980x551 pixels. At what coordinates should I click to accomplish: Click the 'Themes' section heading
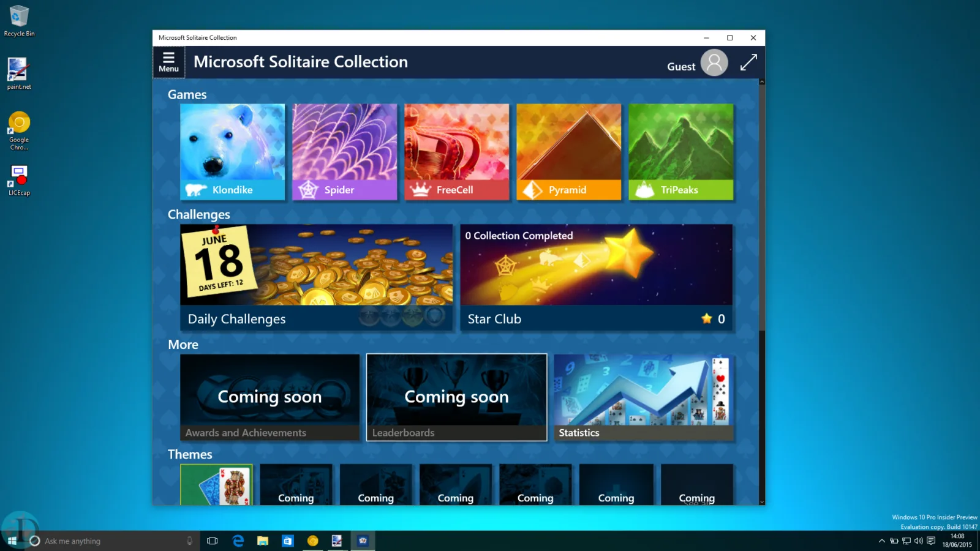pos(190,455)
